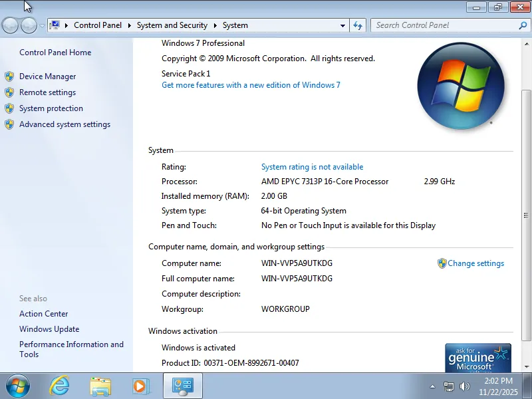
Task: Select 64-bit Operating System text
Action: tap(304, 211)
